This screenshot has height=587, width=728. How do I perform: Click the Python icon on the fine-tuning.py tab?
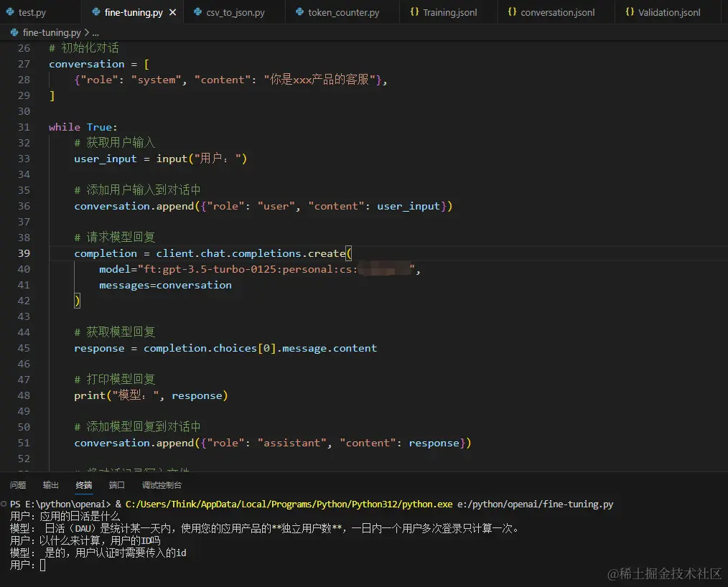point(97,11)
